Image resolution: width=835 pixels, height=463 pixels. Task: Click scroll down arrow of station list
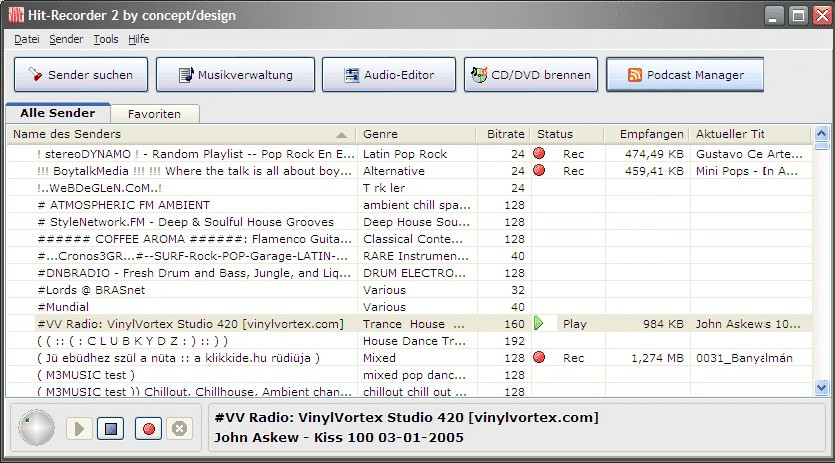click(x=822, y=388)
